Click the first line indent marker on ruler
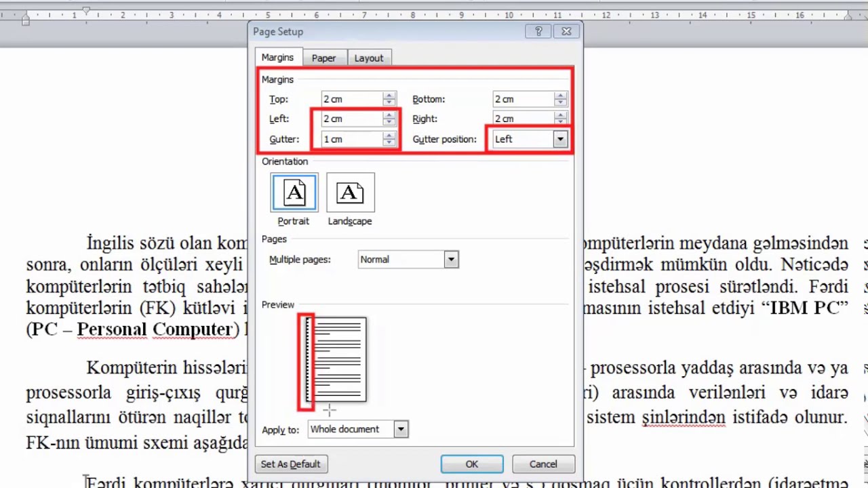Viewport: 868px width, 488px height. pyautogui.click(x=86, y=11)
